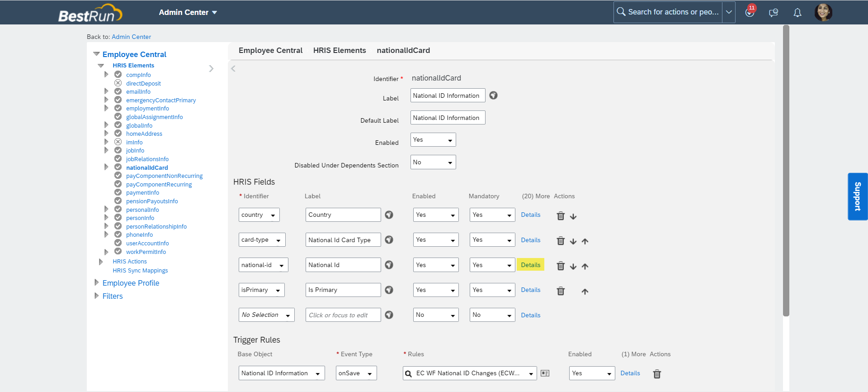Open highlighted Details for national-id field
This screenshot has height=392, width=868.
(x=531, y=265)
